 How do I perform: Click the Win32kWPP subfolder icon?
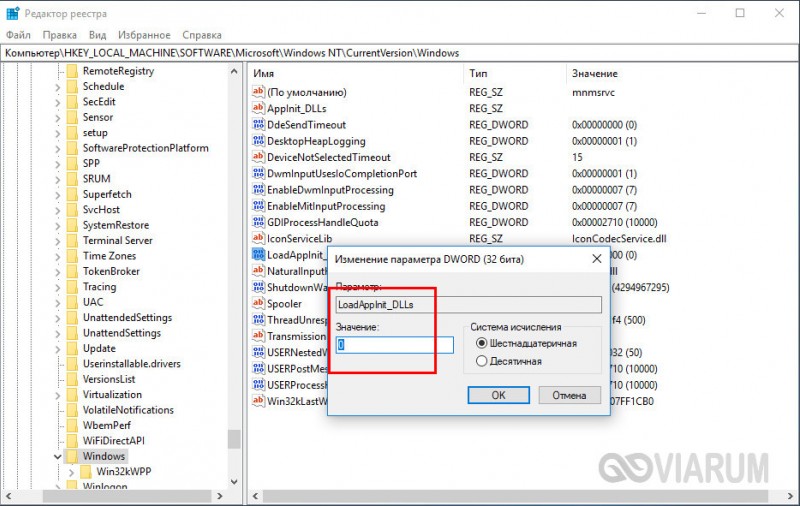86,471
